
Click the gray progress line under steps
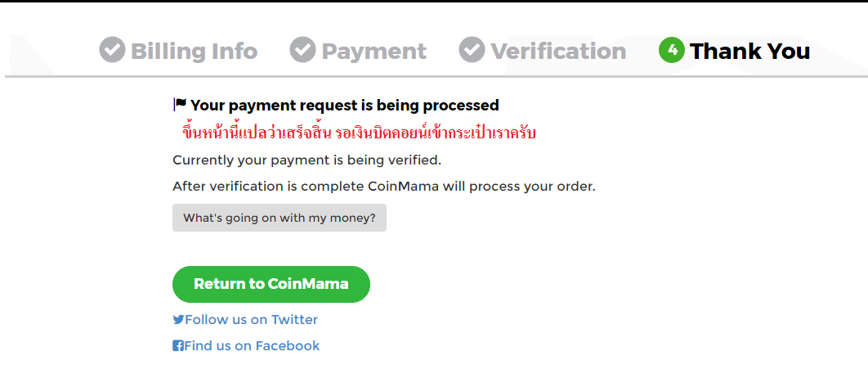pyautogui.click(x=436, y=76)
